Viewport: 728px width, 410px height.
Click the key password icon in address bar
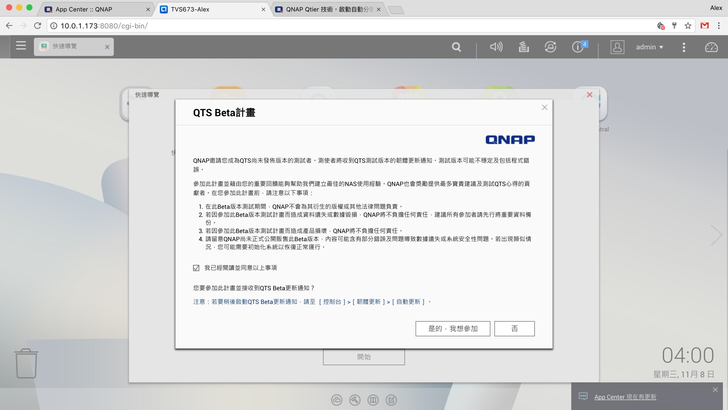[x=674, y=26]
